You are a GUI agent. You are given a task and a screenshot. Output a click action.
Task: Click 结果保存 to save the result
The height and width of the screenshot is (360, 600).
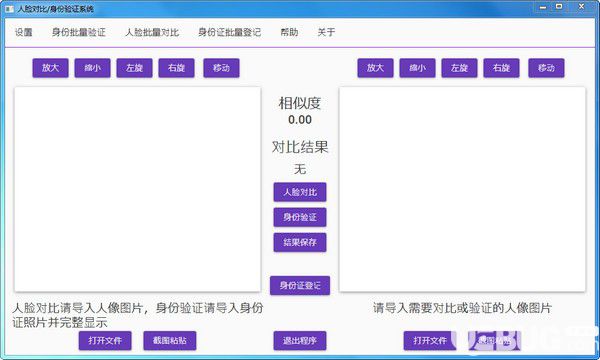[300, 242]
